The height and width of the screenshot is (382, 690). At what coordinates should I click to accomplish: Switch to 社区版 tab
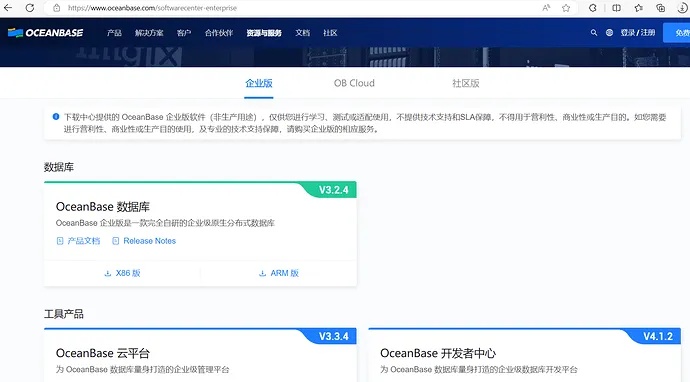click(466, 83)
